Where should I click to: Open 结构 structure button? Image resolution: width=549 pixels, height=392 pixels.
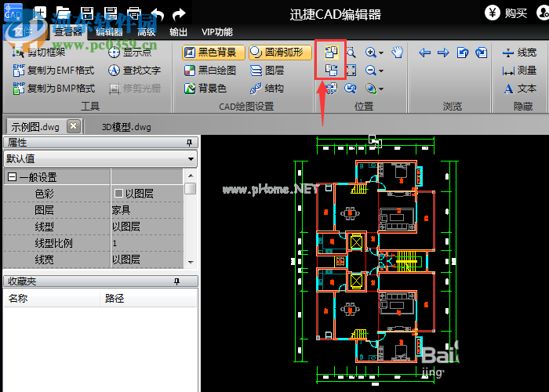click(x=267, y=89)
